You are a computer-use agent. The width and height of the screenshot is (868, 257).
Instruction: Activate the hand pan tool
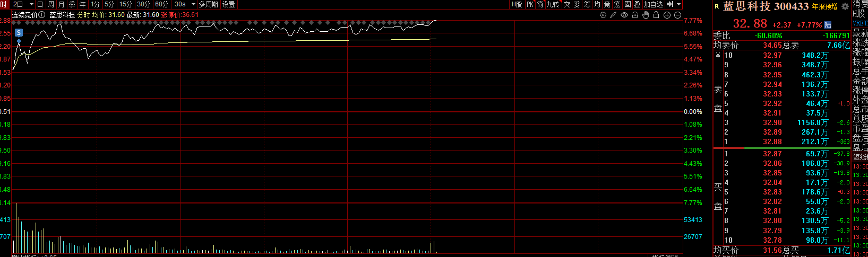tap(646, 15)
